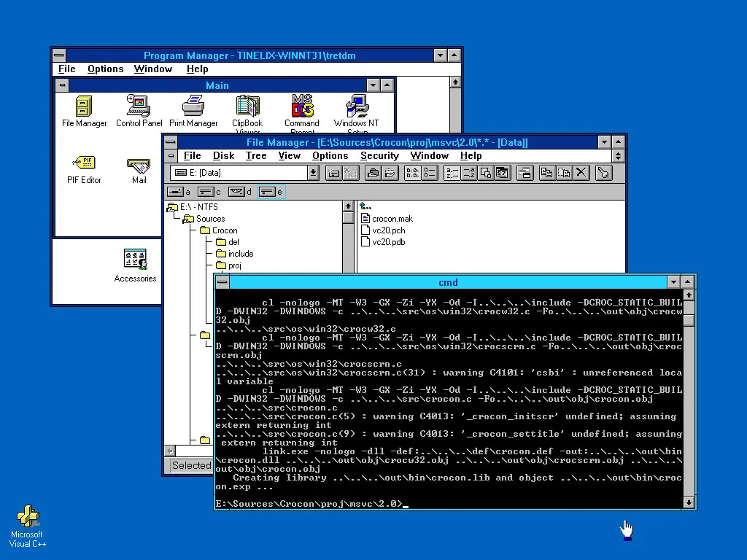Click the cmd scrollbar thumb
Image resolution: width=747 pixels, height=560 pixels.
(x=689, y=320)
